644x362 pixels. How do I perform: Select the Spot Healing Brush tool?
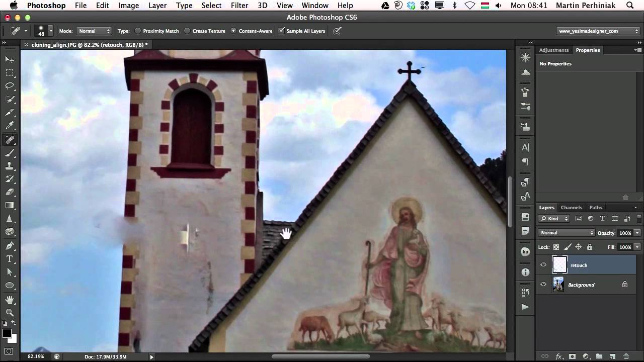tap(10, 140)
